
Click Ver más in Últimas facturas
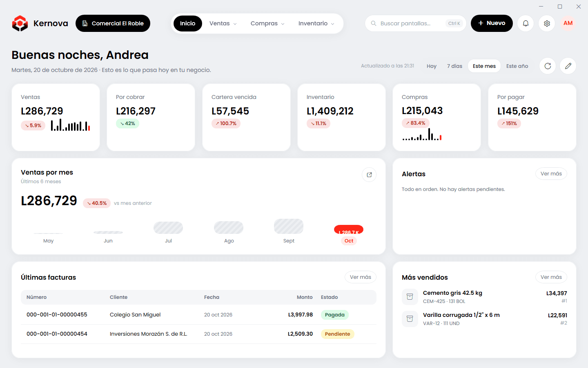361,277
